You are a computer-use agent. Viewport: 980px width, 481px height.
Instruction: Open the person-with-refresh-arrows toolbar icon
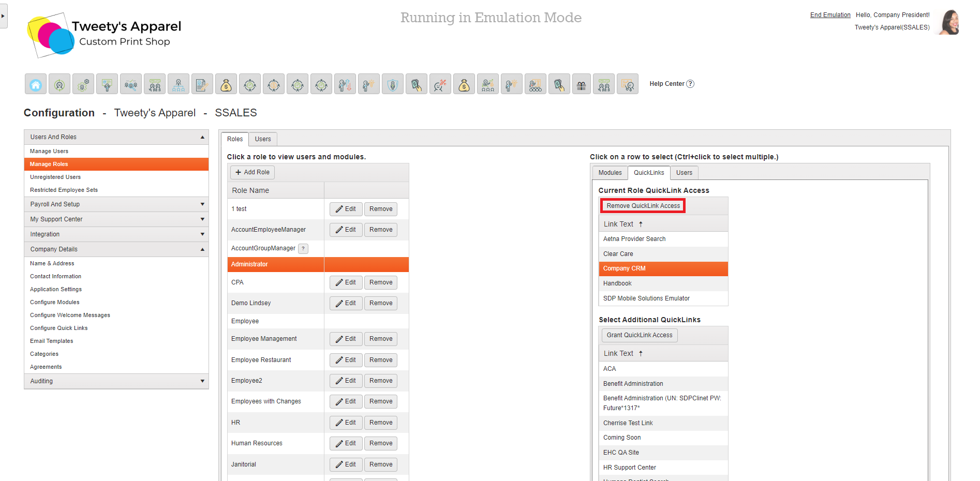[x=60, y=84]
